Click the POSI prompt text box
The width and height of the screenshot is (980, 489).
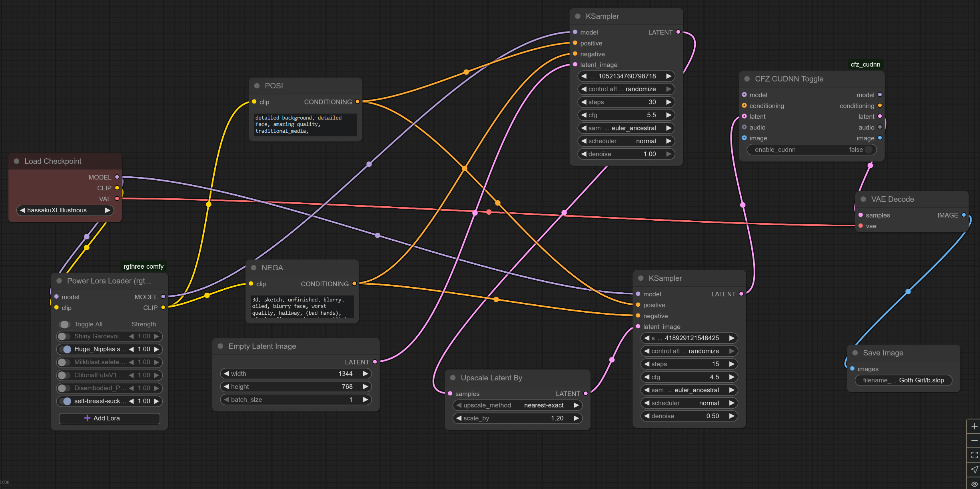[x=305, y=124]
